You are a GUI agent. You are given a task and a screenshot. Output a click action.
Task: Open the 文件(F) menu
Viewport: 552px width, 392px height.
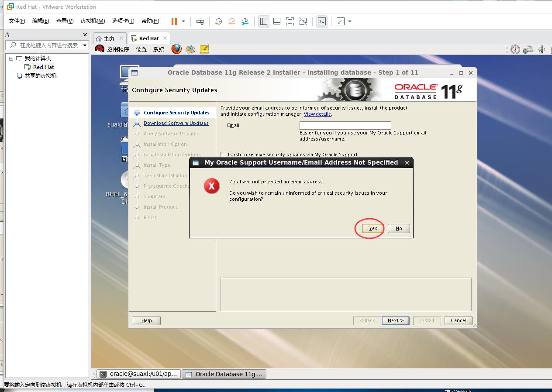click(17, 21)
